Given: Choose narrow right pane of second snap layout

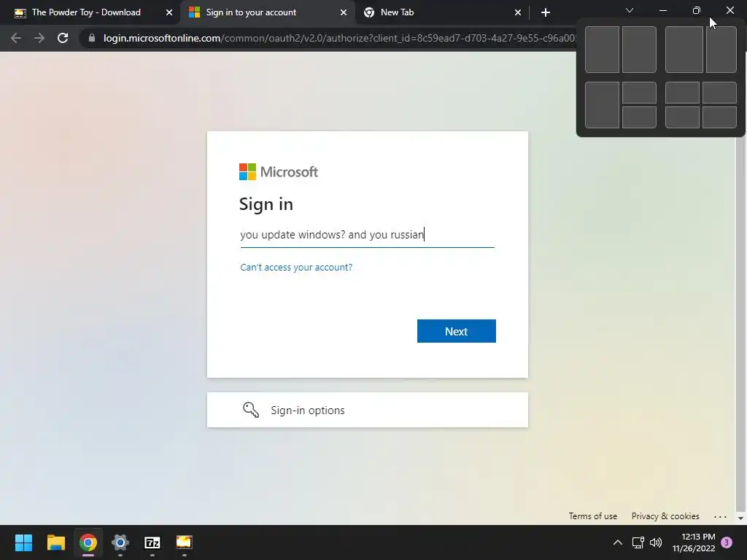Looking at the screenshot, I should click(721, 50).
